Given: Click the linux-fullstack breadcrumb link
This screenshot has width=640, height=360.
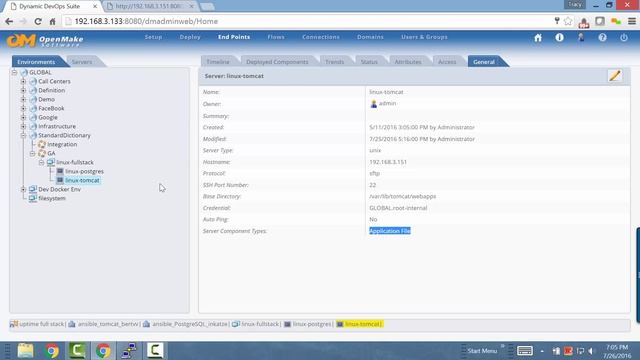Looking at the screenshot, I should pos(260,324).
